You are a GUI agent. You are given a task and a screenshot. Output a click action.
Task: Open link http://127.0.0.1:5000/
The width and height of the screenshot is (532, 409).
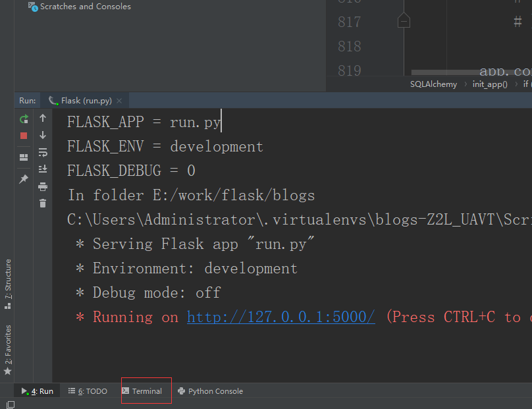coord(280,317)
